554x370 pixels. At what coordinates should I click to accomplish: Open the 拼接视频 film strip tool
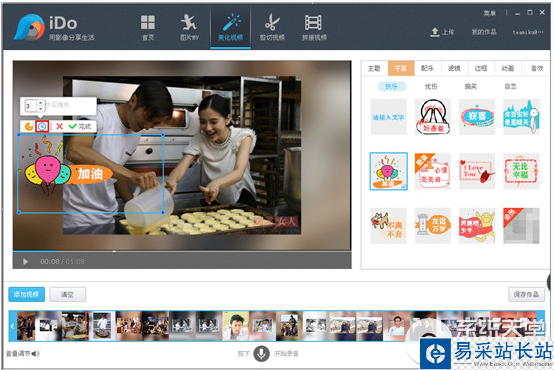click(x=314, y=28)
